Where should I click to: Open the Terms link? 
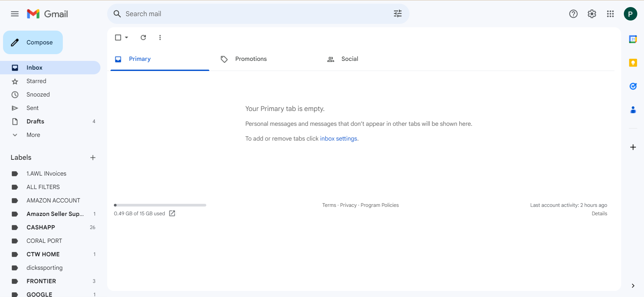coord(329,205)
